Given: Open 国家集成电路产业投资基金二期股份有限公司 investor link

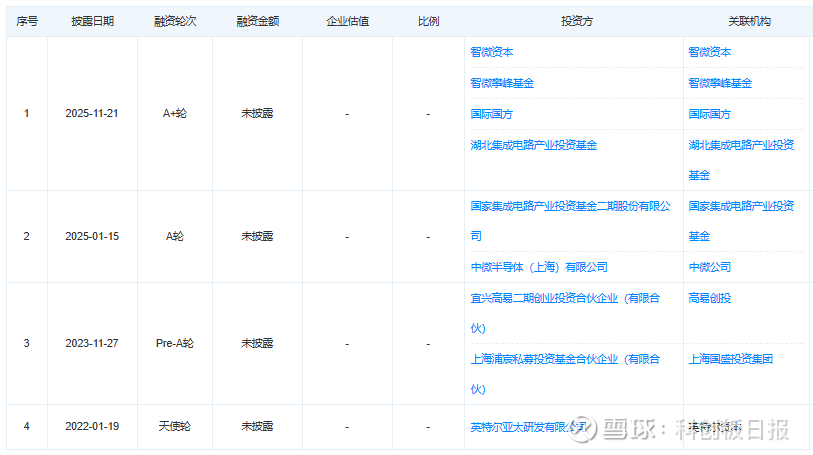Looking at the screenshot, I should click(x=570, y=221).
